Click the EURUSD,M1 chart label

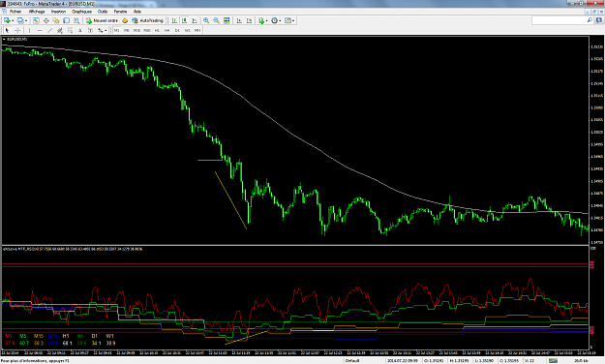tap(17, 39)
